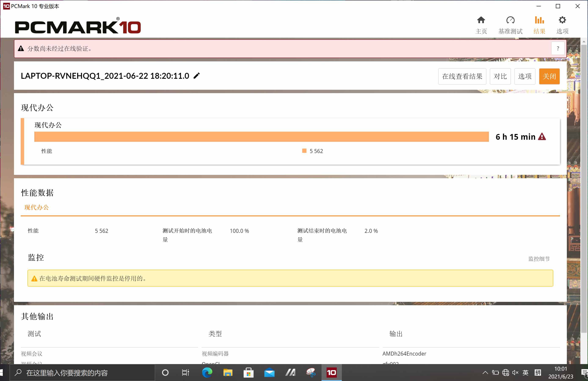Click the PCMark 10 logo
The width and height of the screenshot is (588, 381).
coord(78,26)
